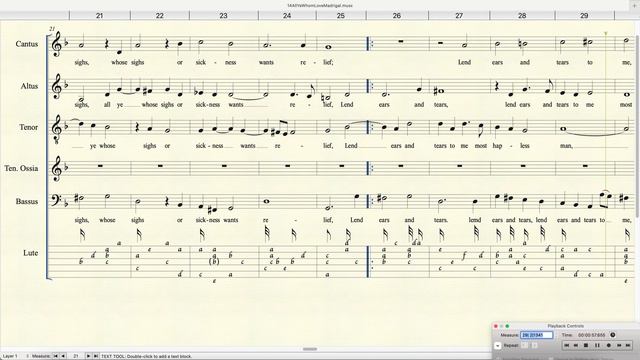Click measure 27 in the top ruler
Viewport: 640px width, 360px height.
point(459,16)
